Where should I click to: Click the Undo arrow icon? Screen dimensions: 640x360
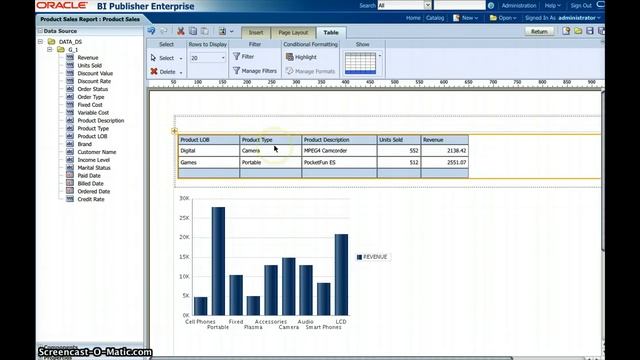coord(151,31)
